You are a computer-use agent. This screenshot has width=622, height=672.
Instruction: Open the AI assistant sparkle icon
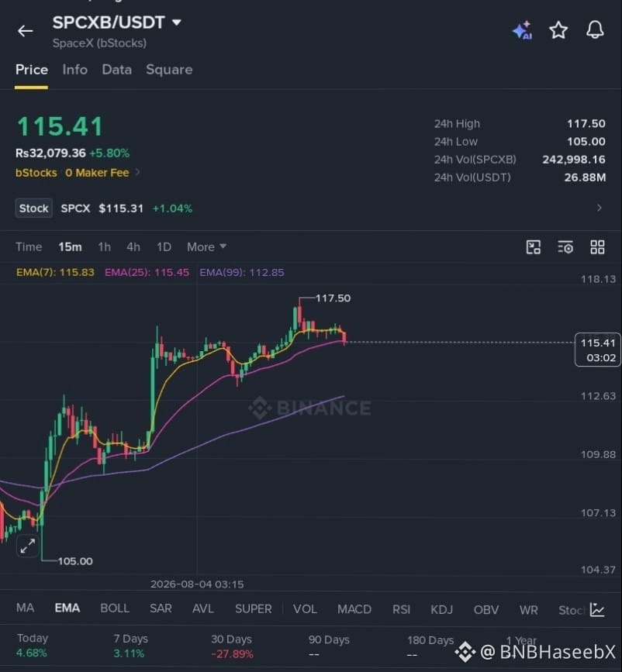523,30
